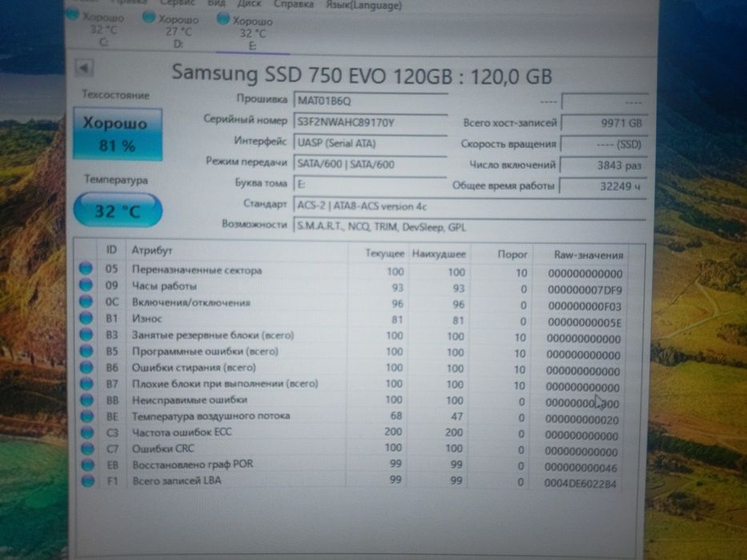Click the Хорошо 81 % health status box
Image resolution: width=747 pixels, height=560 pixels.
(118, 134)
